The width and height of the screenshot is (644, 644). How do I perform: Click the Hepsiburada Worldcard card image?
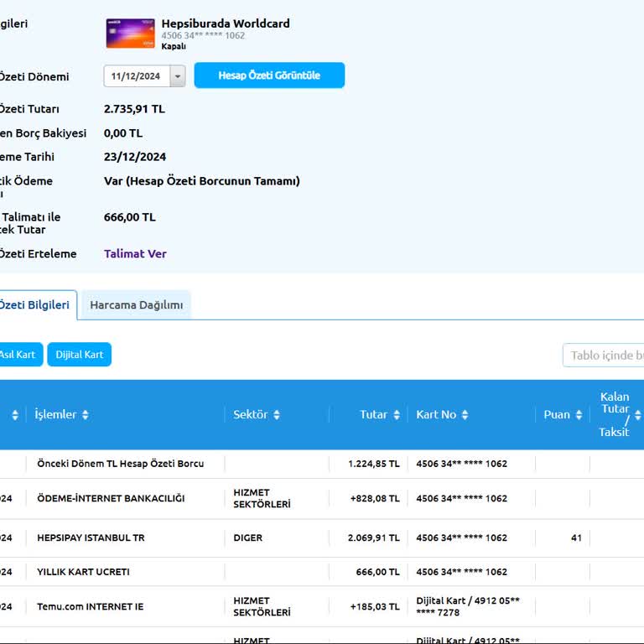click(x=130, y=34)
